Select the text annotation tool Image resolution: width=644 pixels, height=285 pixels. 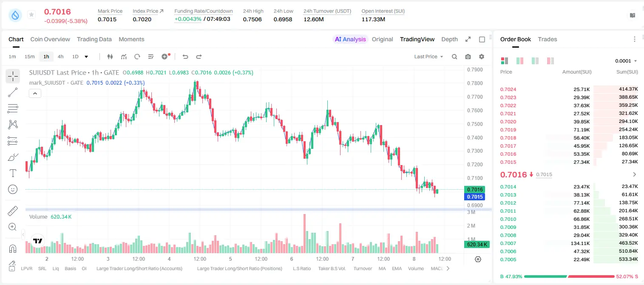[x=13, y=173]
